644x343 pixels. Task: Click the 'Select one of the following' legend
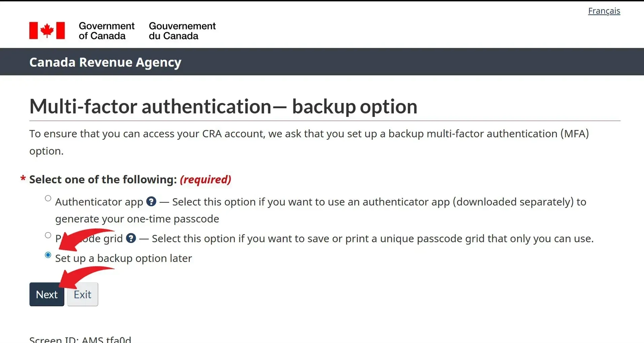click(103, 179)
